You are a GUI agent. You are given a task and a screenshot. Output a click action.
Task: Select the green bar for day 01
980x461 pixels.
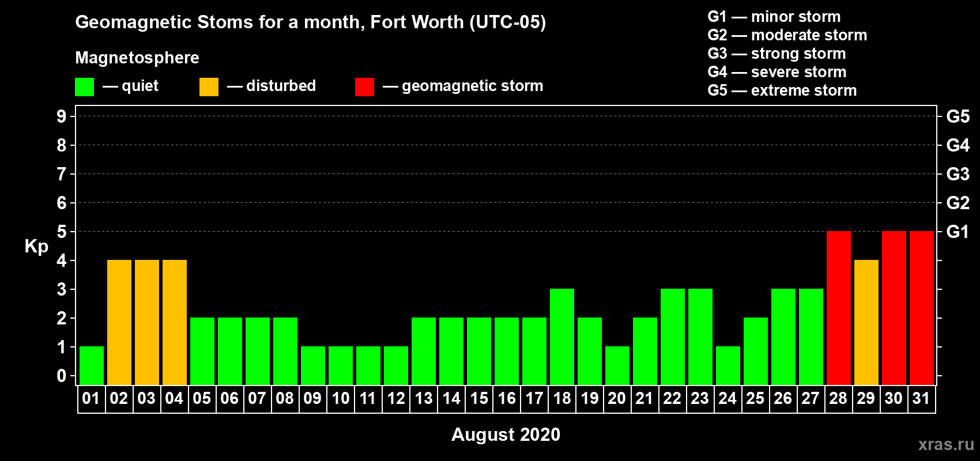click(x=92, y=366)
